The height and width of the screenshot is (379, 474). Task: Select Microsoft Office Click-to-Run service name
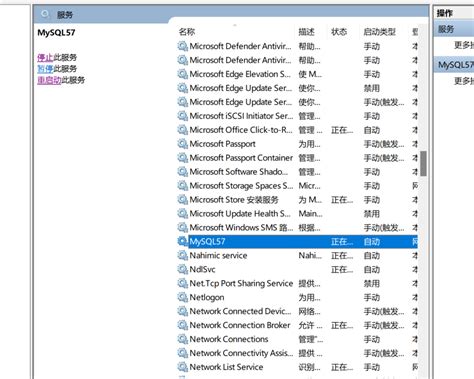coord(241,130)
